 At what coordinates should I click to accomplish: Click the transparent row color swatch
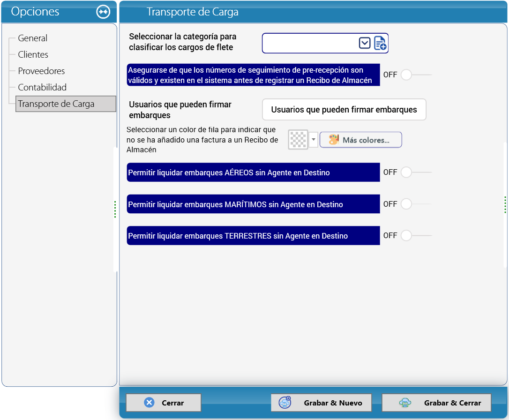click(x=298, y=140)
